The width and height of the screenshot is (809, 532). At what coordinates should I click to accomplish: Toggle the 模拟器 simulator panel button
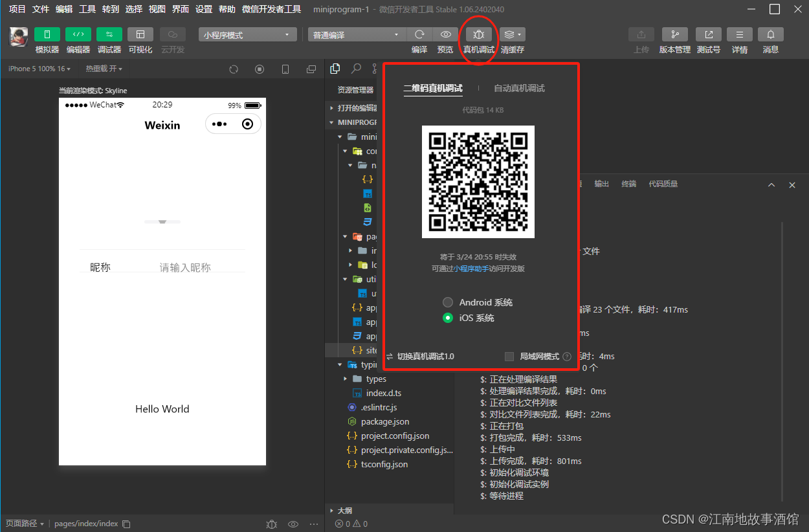[47, 34]
